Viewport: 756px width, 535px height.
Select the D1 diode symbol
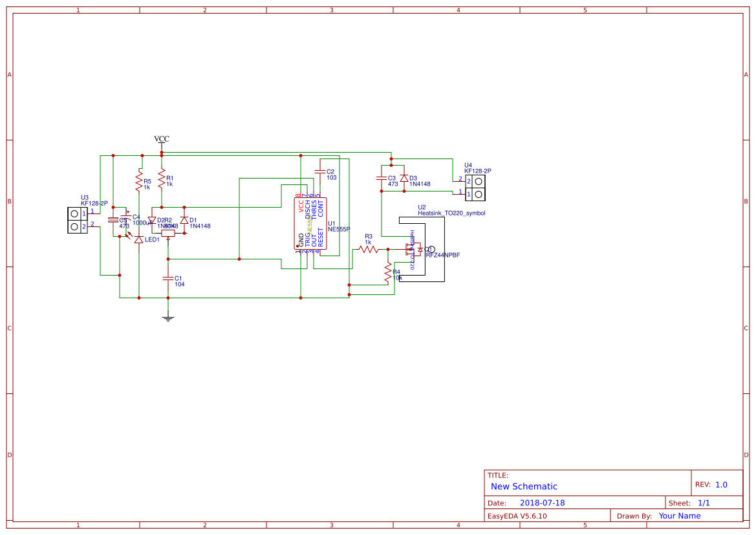(184, 220)
